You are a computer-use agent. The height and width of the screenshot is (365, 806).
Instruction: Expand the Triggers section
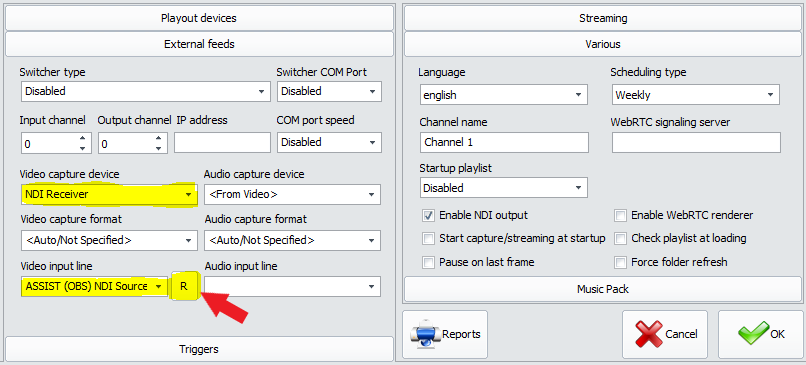[x=199, y=349]
